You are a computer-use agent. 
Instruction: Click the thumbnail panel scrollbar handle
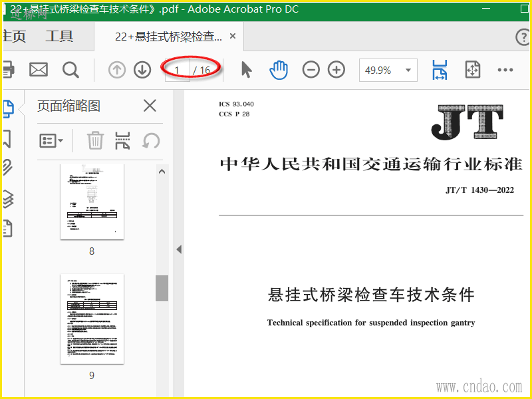pyautogui.click(x=162, y=288)
